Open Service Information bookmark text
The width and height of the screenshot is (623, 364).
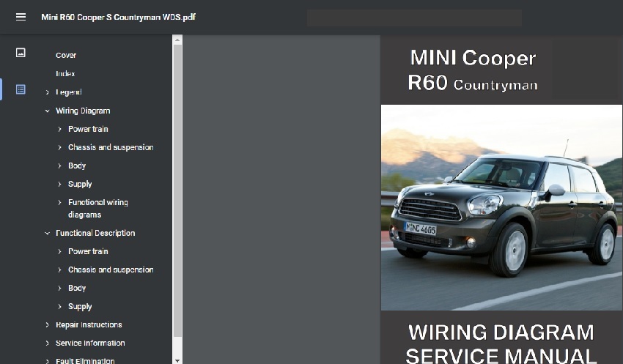90,343
